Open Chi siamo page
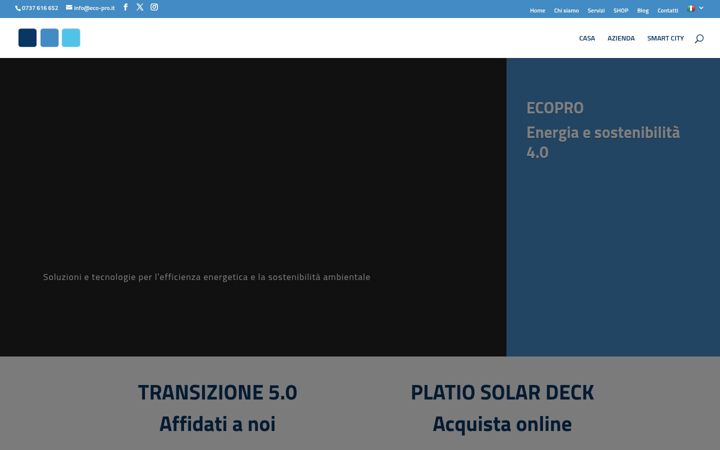Image resolution: width=720 pixels, height=450 pixels. pos(566,11)
